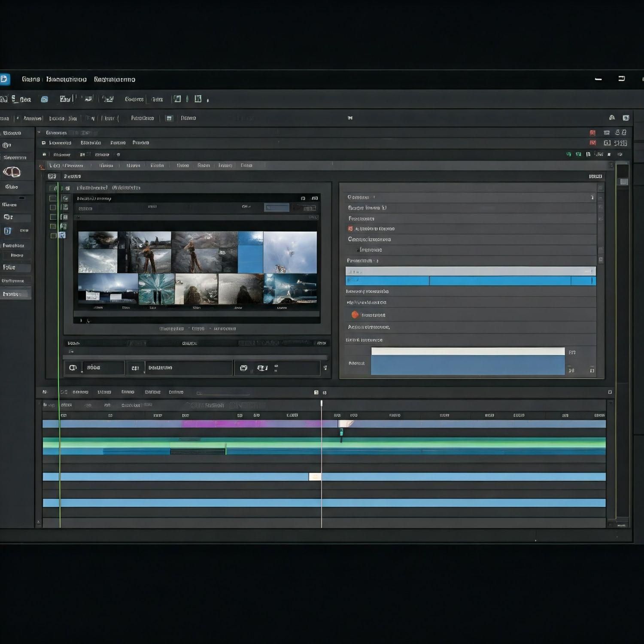The image size is (644, 644).
Task: Click the blue rounded icon in the top toolbar
Action: tap(44, 99)
